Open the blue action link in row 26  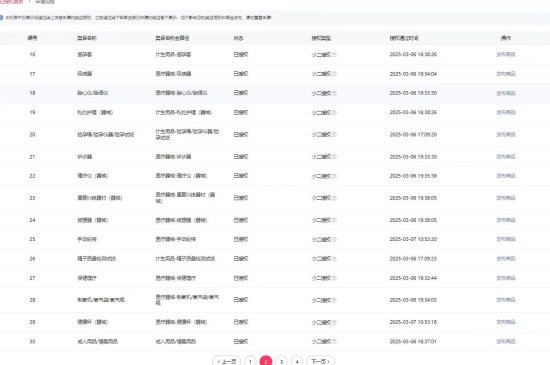[x=506, y=258]
